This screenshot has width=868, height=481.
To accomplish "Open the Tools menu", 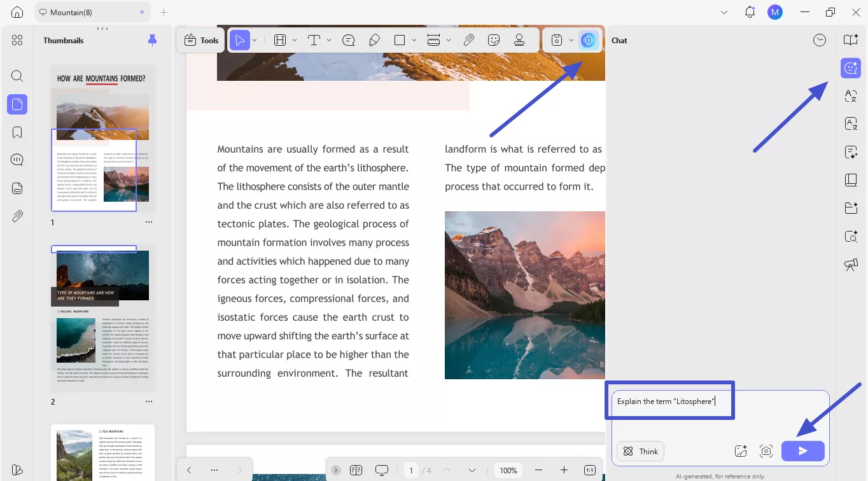I will [200, 39].
